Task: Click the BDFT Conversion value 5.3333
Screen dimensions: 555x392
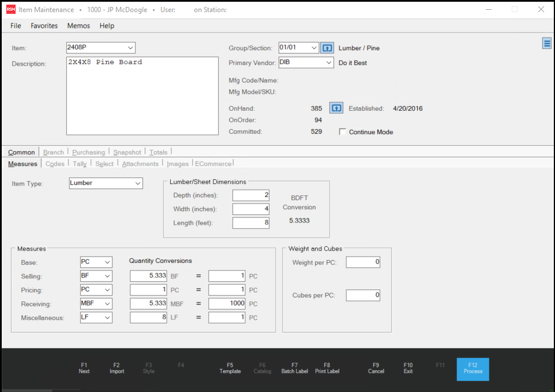Action: 299,220
